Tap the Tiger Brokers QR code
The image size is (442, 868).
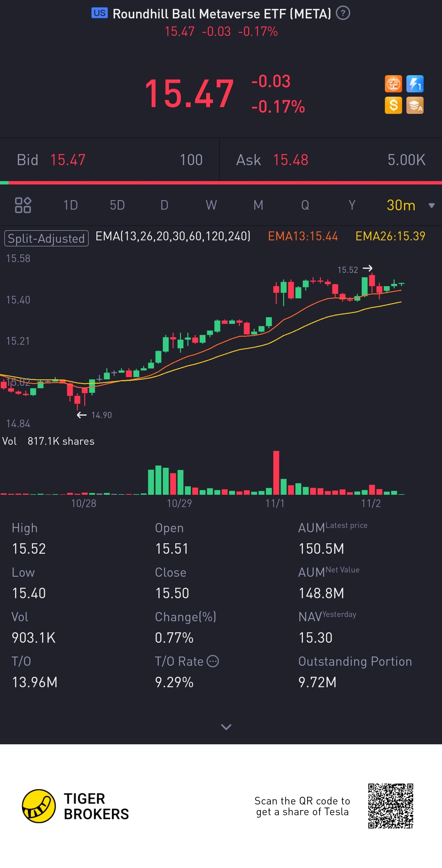(390, 806)
